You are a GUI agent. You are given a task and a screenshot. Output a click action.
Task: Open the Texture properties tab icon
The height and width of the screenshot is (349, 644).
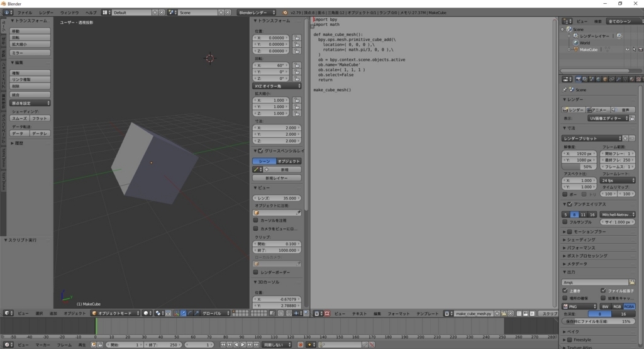(x=639, y=79)
